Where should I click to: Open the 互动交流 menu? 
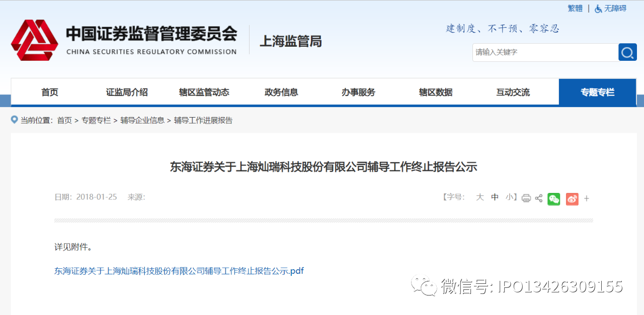(x=513, y=92)
